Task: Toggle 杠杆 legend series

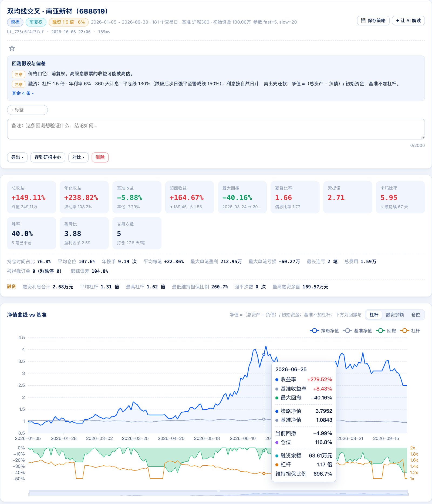Action: (x=410, y=331)
